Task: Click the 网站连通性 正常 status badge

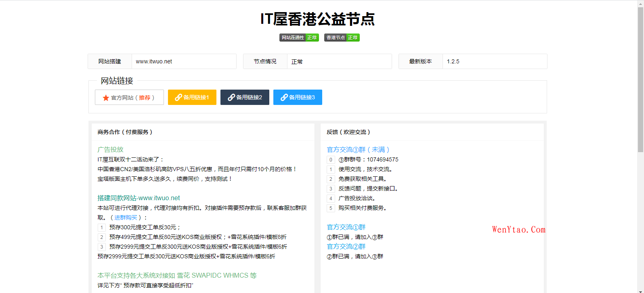Action: [299, 38]
